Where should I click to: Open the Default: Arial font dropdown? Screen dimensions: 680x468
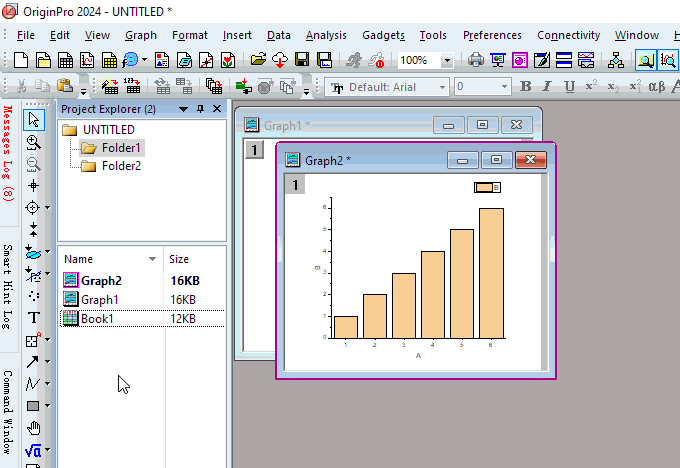tap(441, 87)
